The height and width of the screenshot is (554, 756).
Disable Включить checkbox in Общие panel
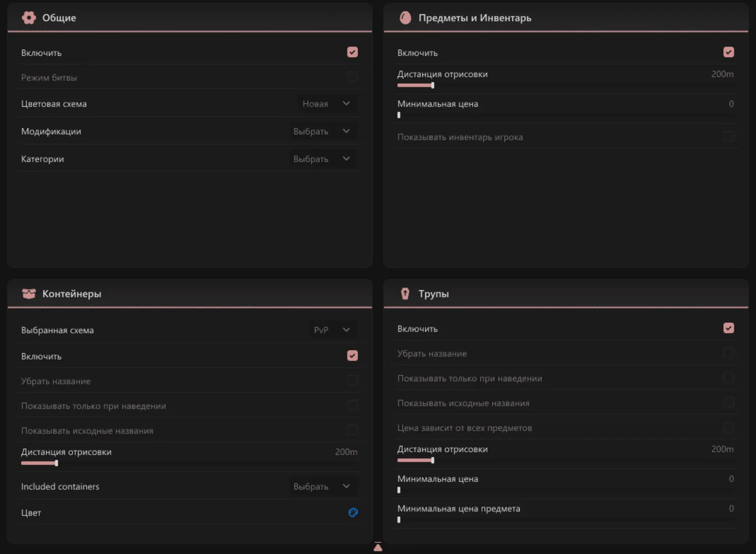(x=352, y=52)
